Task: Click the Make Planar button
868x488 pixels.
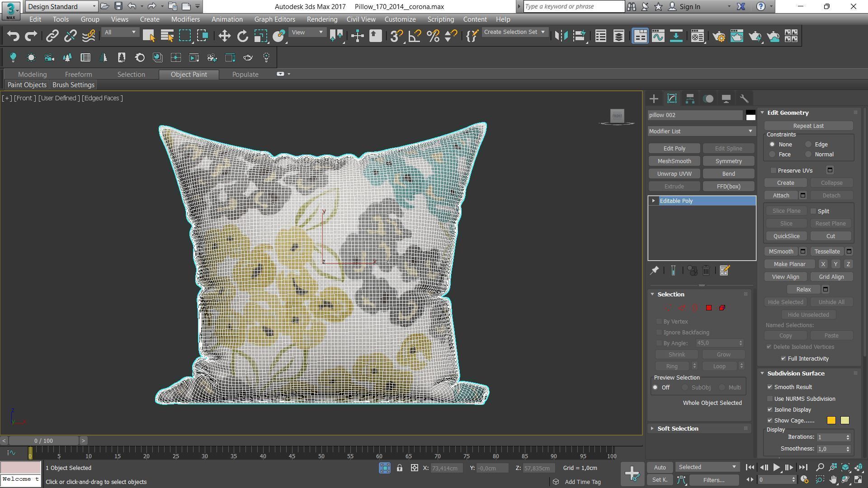Action: 789,264
